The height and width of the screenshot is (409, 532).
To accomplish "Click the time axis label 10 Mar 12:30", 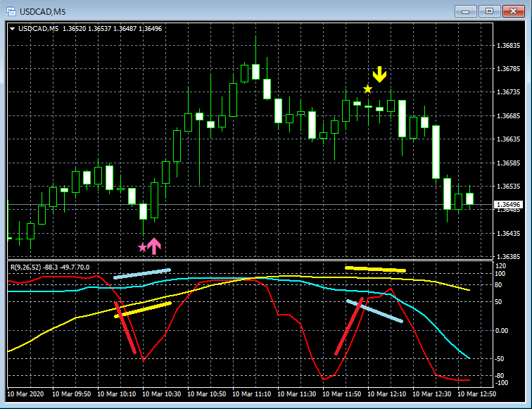I will coord(432,394).
